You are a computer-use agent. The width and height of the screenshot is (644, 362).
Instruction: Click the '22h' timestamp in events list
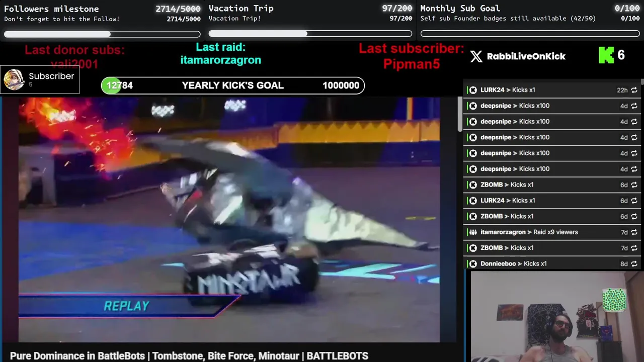coord(622,90)
